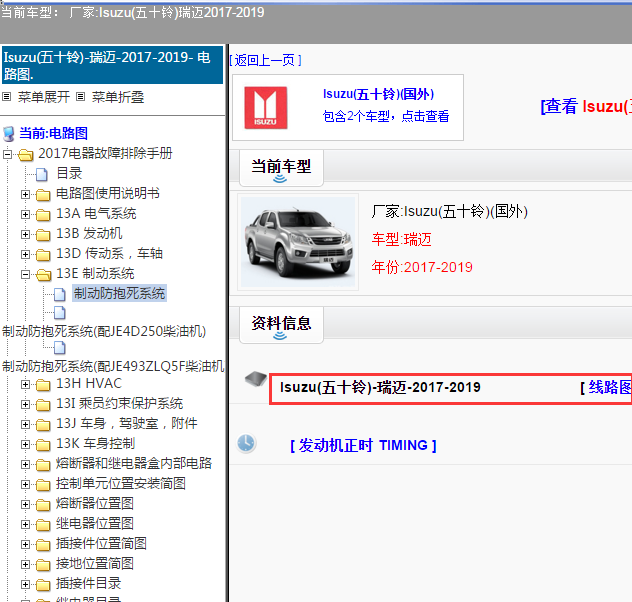Click 菜单折叠 to collapse the menu
The height and width of the screenshot is (602, 632).
(x=118, y=97)
